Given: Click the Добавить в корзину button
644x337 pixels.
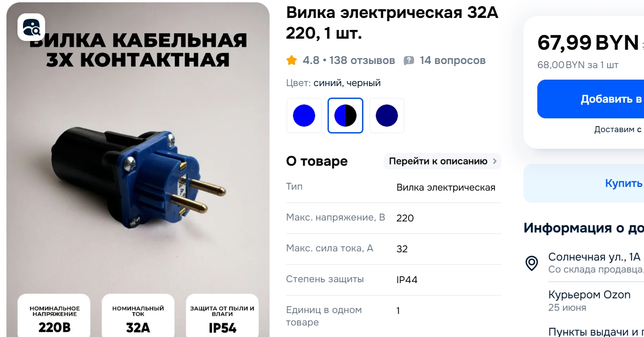Looking at the screenshot, I should coord(591,99).
